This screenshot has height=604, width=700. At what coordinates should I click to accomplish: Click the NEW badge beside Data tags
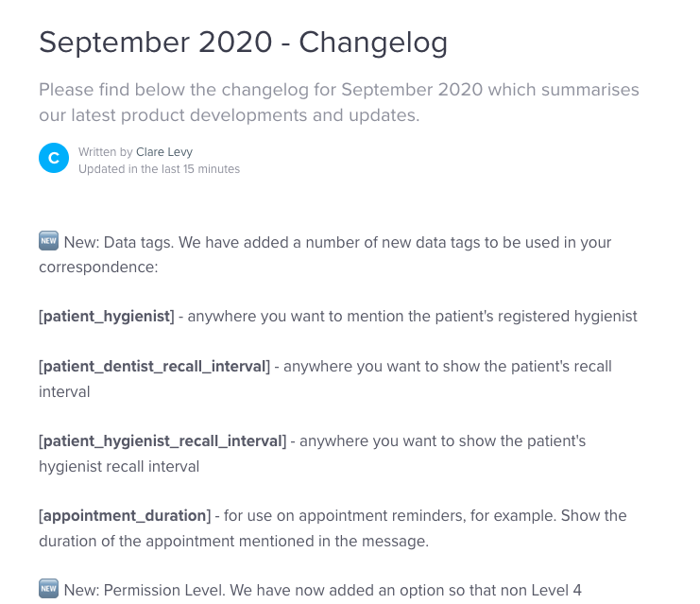(x=49, y=241)
